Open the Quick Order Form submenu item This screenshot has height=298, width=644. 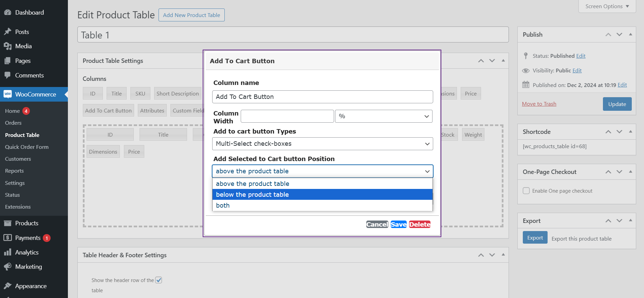click(27, 147)
